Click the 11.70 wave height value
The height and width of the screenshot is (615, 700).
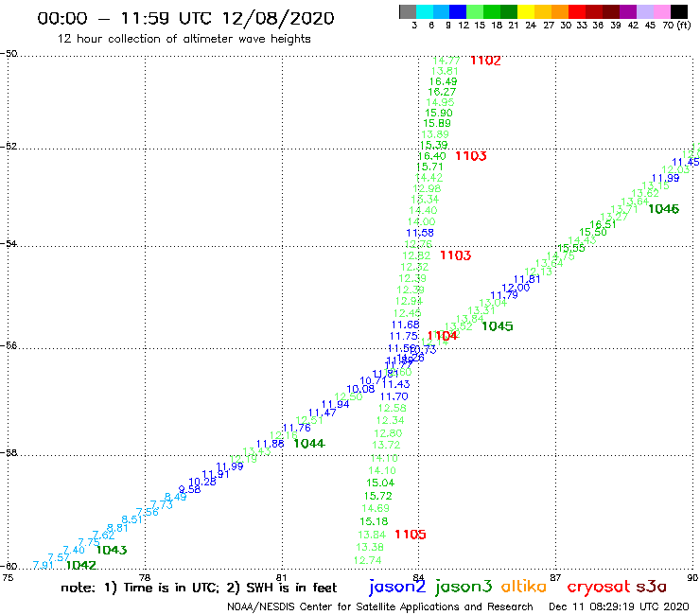[x=394, y=396]
